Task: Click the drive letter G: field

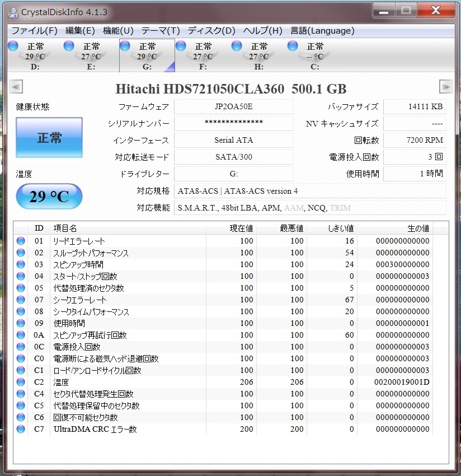Action: (x=233, y=174)
